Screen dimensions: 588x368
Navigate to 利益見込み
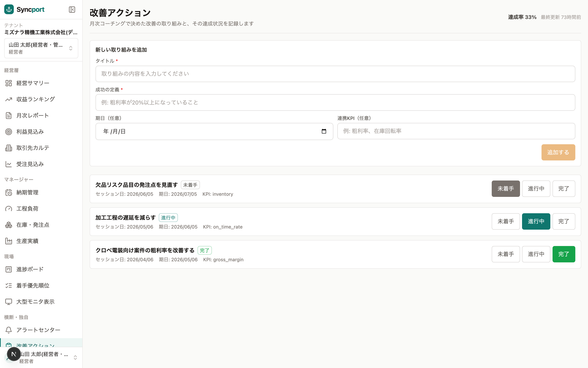click(x=41, y=132)
